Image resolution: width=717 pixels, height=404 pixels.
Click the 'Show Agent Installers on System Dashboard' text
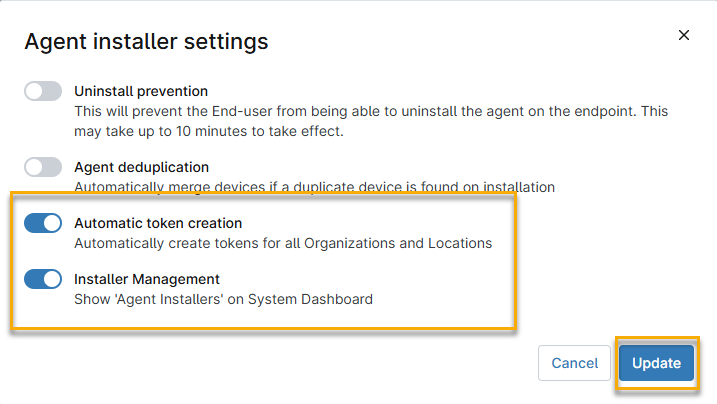pos(223,298)
